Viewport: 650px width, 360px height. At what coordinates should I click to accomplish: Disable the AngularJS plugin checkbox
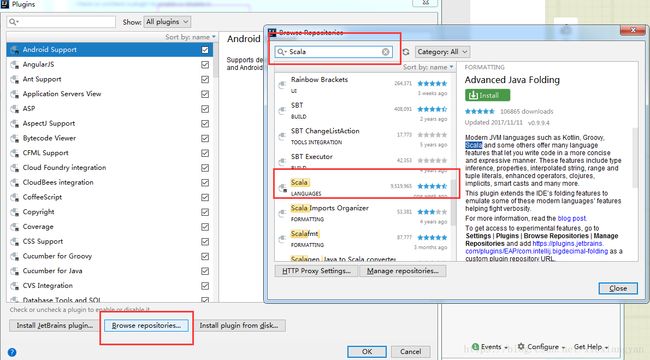pyautogui.click(x=205, y=65)
